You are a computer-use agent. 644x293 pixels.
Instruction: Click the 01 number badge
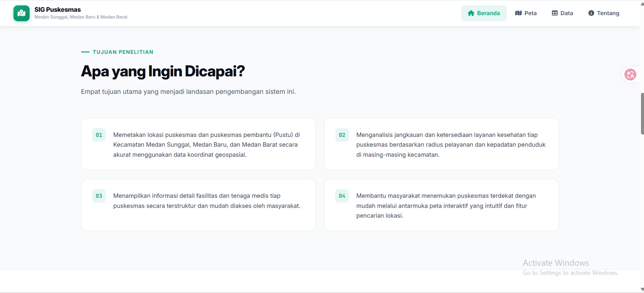(x=99, y=135)
